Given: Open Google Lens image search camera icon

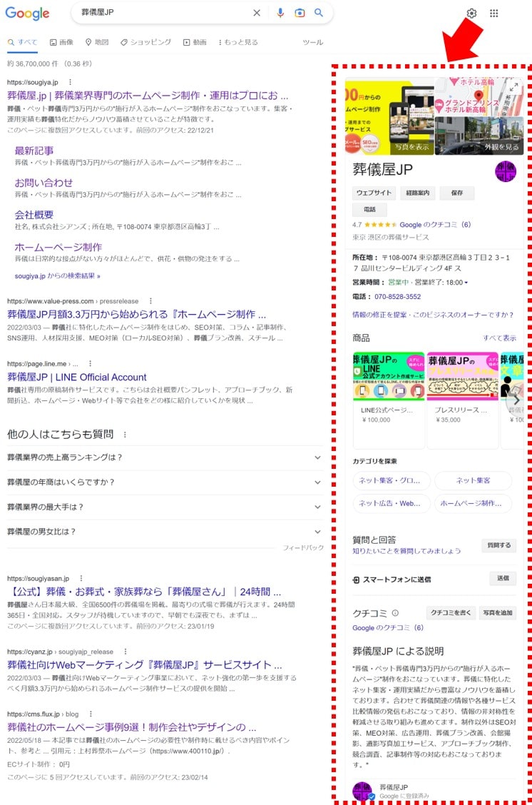Looking at the screenshot, I should (300, 13).
